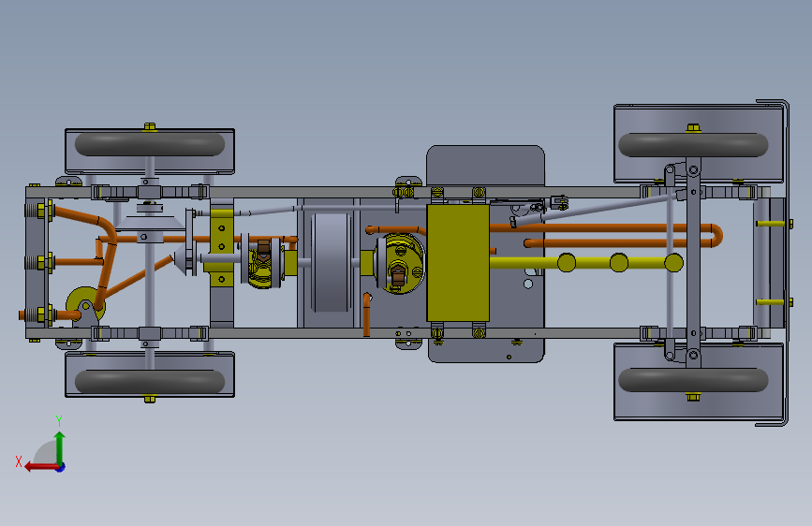This screenshot has width=812, height=526.
Task: Select the upper small front wheel tire
Action: [x=150, y=144]
